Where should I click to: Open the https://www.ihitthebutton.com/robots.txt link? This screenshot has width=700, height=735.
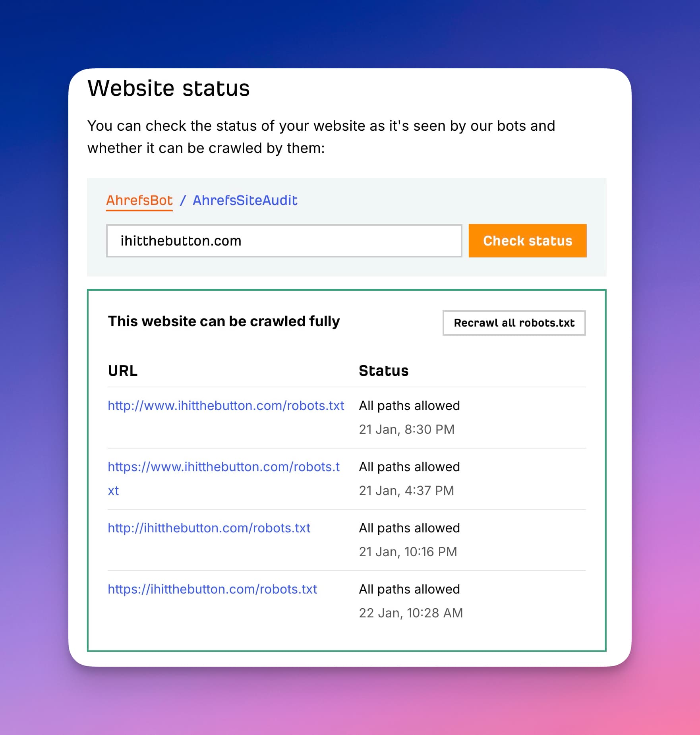[223, 467]
